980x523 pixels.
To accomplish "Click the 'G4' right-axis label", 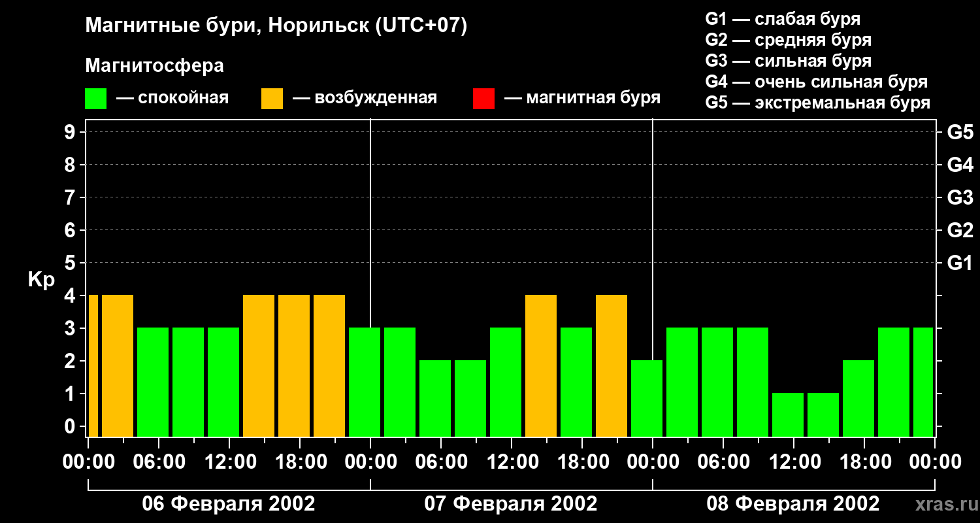I will pyautogui.click(x=960, y=165).
